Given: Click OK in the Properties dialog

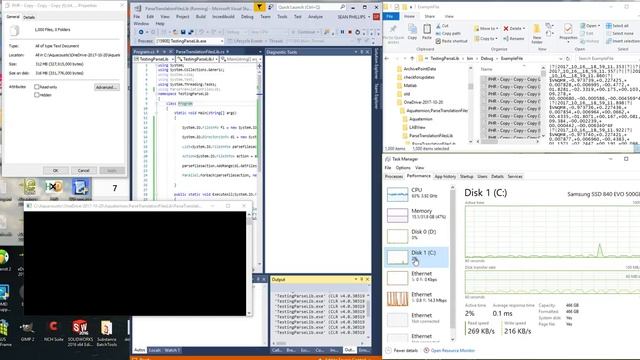Looking at the screenshot, I should pos(56,171).
